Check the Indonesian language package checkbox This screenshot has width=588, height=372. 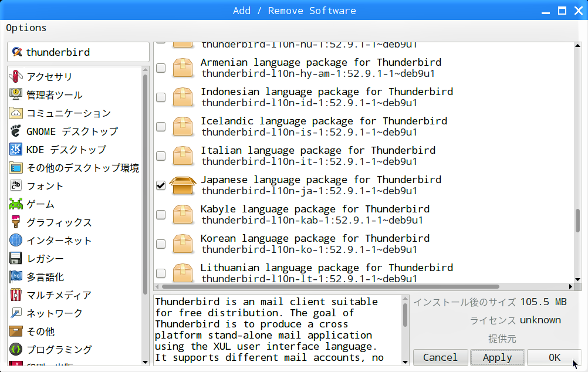pos(161,97)
